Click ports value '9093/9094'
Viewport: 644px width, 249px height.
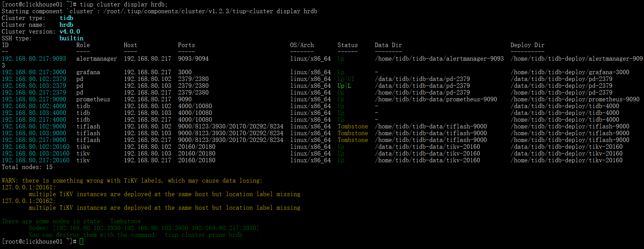tap(193, 59)
